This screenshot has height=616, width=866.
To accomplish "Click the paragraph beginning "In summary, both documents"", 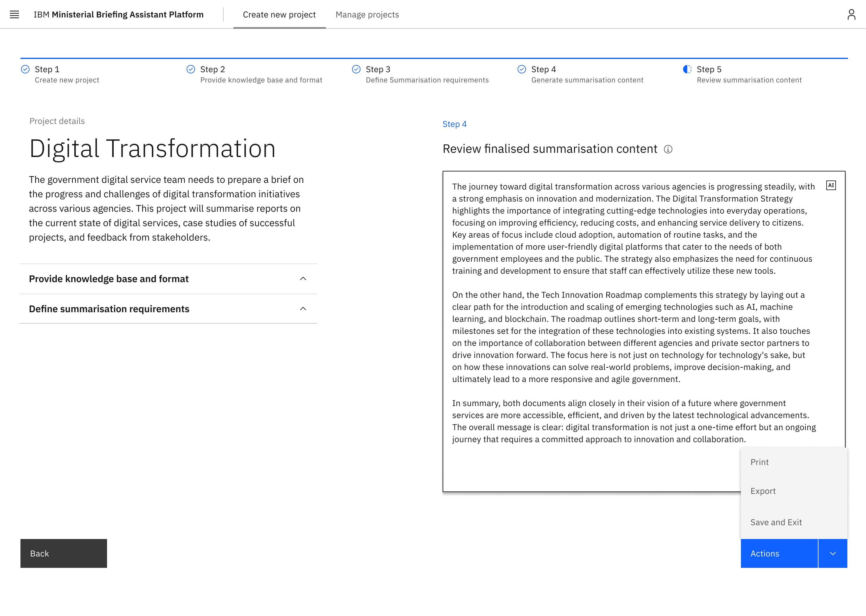I will [634, 421].
